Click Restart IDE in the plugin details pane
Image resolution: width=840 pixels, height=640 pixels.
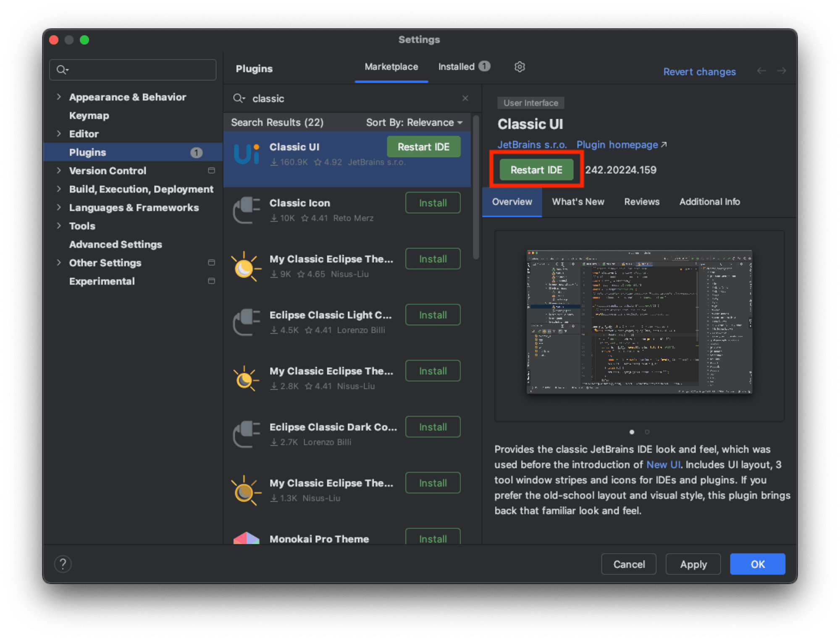pos(536,170)
